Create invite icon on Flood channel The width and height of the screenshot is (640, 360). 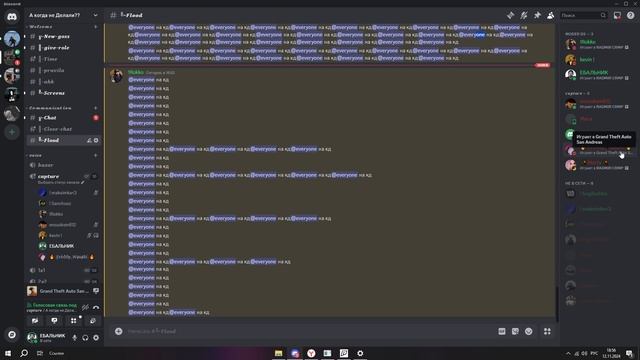click(89, 140)
